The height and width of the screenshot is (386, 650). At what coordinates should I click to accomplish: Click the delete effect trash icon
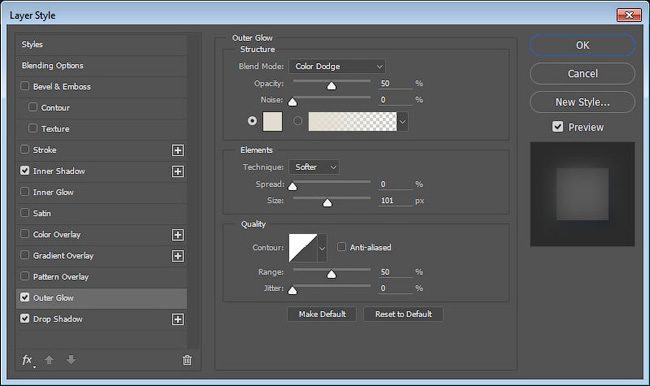coord(187,360)
